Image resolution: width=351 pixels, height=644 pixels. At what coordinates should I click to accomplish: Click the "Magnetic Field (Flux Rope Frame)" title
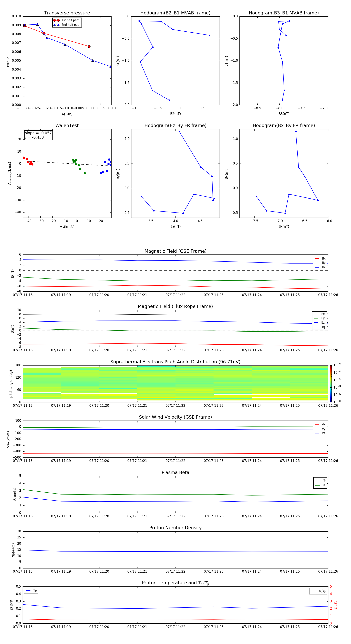pos(175,307)
